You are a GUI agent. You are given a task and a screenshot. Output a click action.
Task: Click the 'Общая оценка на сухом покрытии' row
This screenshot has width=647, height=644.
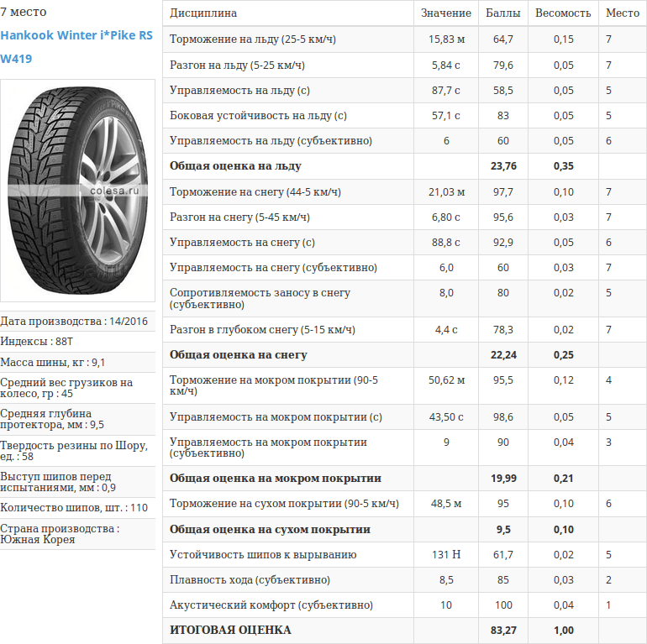point(270,530)
